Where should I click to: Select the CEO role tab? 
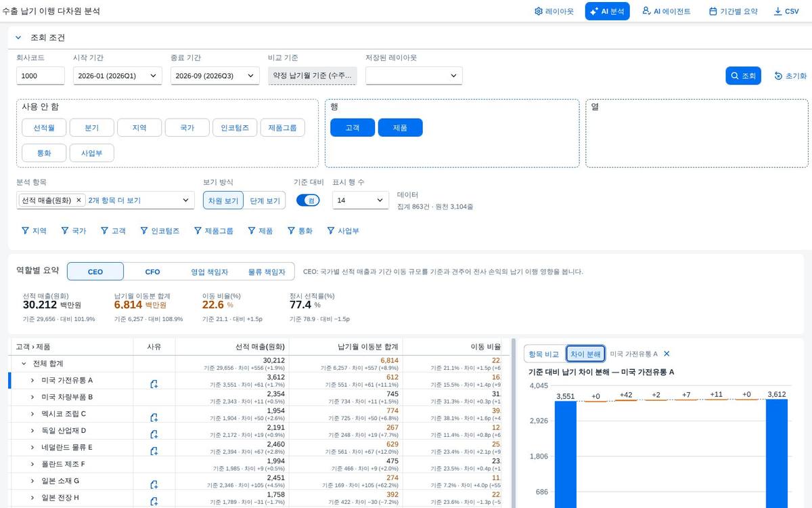(95, 272)
